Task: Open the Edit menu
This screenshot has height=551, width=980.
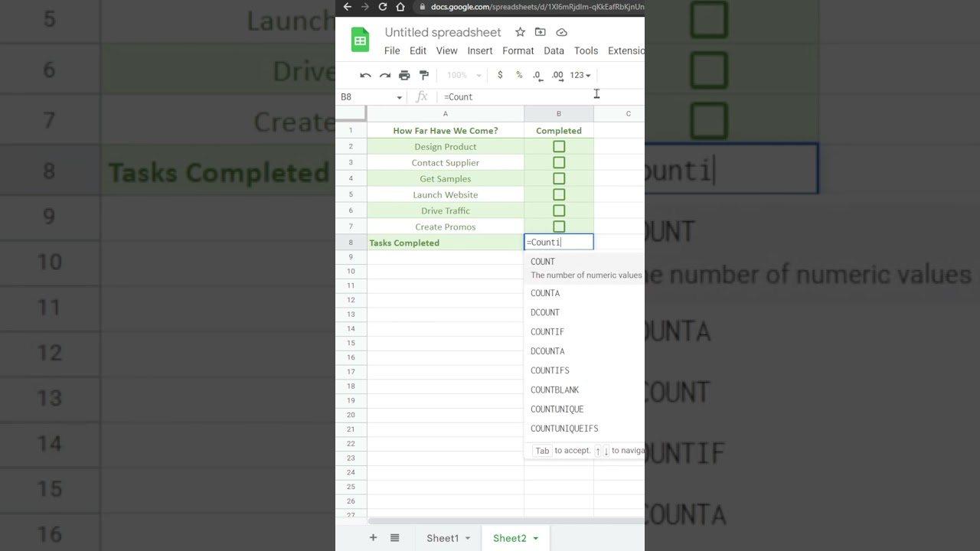Action: [x=418, y=51]
